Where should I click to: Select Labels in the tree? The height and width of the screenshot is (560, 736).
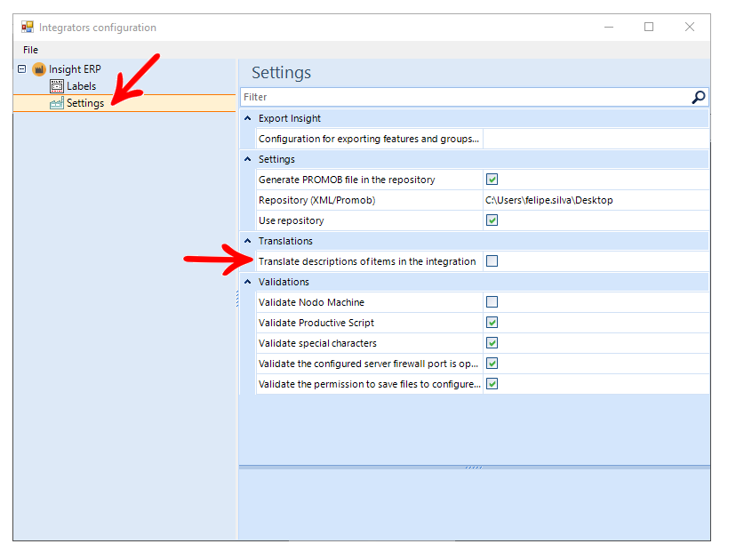coord(81,86)
